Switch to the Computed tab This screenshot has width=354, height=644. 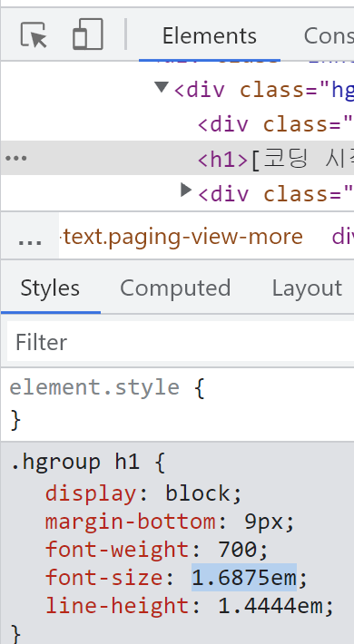click(175, 288)
